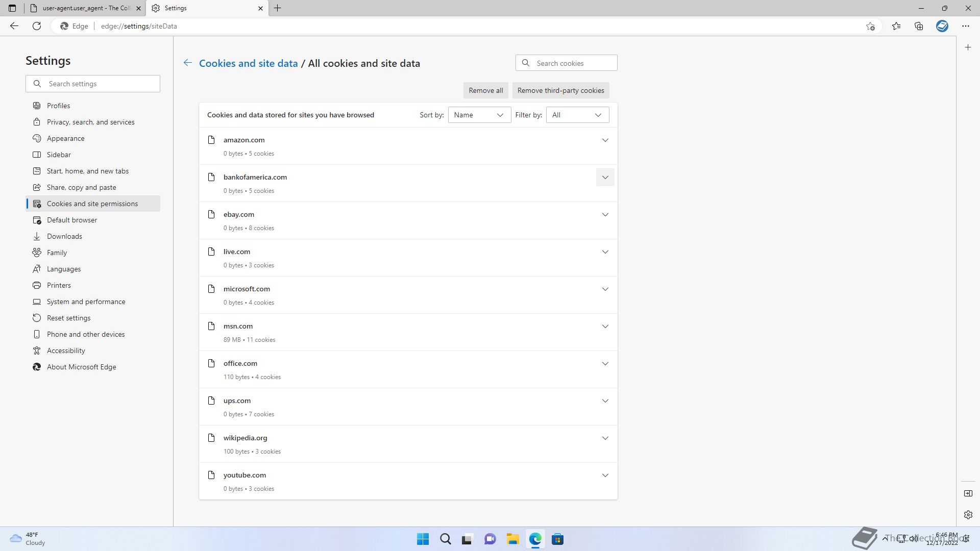Open Profiles settings
The width and height of the screenshot is (980, 551).
[93, 106]
